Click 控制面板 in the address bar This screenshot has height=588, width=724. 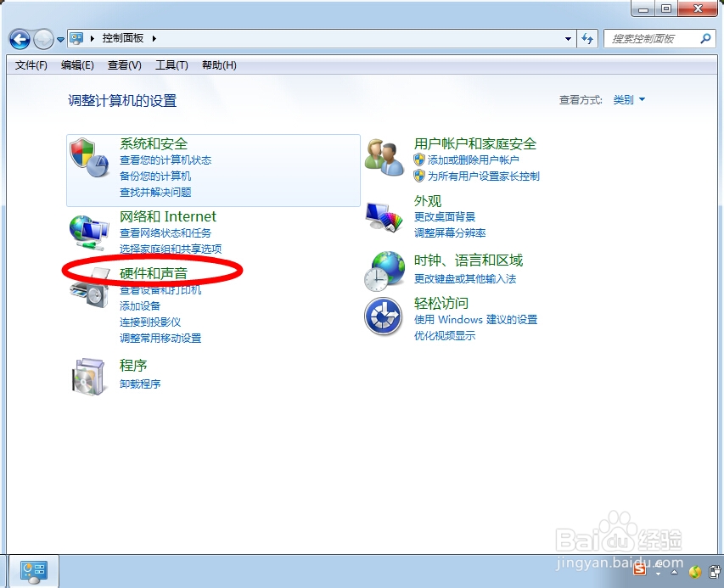[123, 38]
